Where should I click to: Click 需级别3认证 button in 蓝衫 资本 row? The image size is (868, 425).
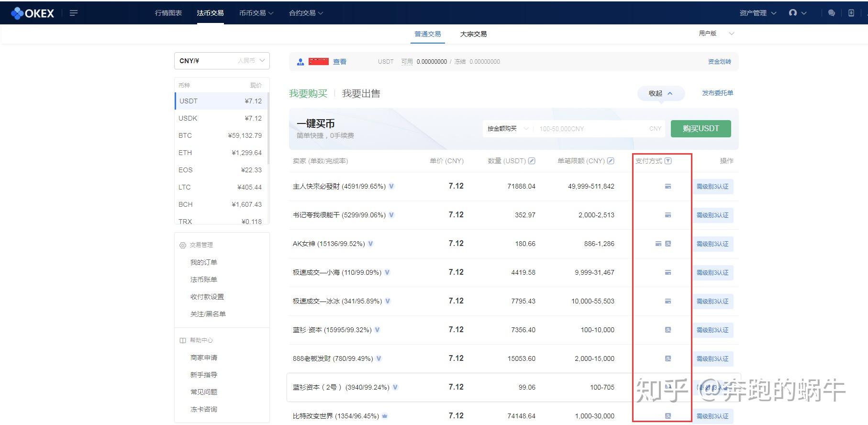[712, 330]
